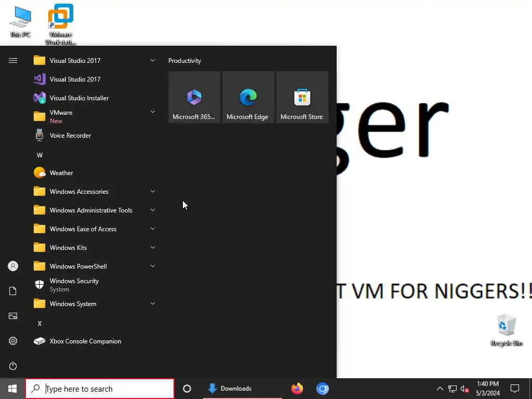Expand Windows Ease of Access folder
This screenshot has height=399, width=532.
[94, 229]
